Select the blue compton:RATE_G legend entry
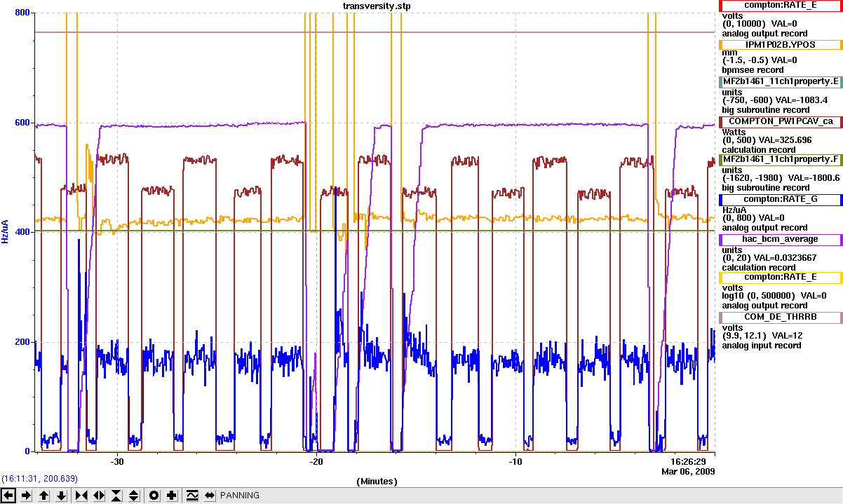Image resolution: width=843 pixels, height=504 pixels. 781,199
